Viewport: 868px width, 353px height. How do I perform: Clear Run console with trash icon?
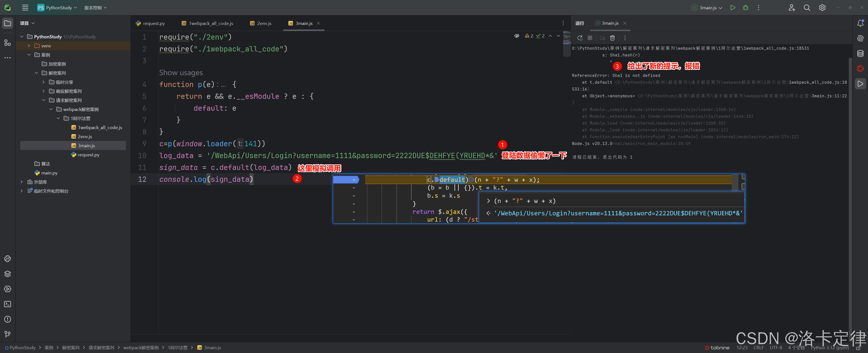(x=612, y=38)
